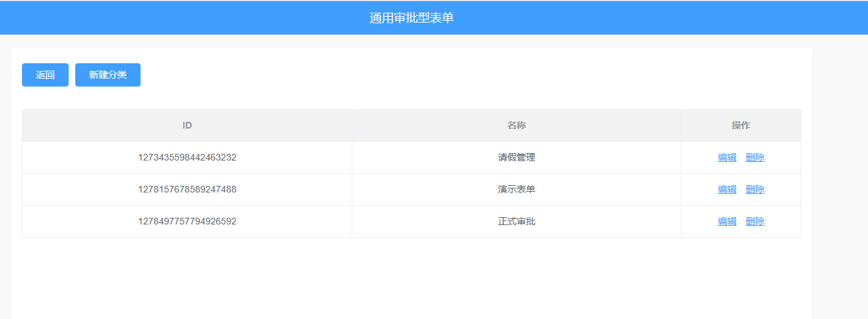Click the blue header bar

pos(434,18)
